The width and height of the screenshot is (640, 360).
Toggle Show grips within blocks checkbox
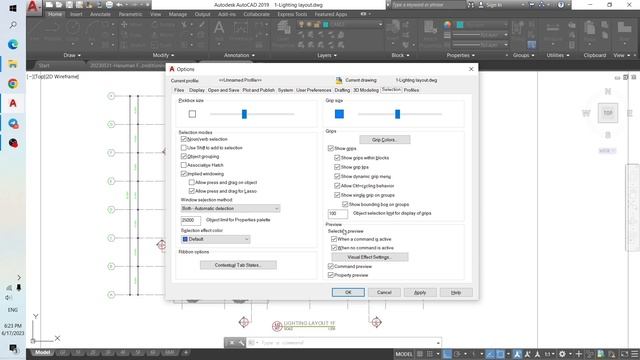(x=337, y=158)
